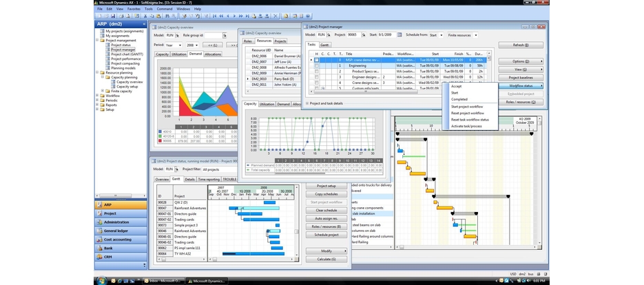
Task: Click blue legend swatch for 40010
Action: [x=160, y=131]
